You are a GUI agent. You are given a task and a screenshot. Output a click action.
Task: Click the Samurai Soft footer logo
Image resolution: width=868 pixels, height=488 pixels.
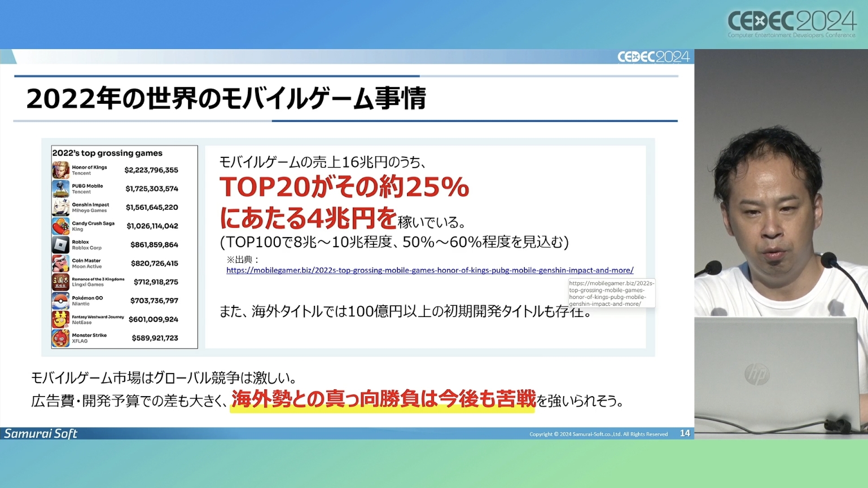tap(41, 433)
